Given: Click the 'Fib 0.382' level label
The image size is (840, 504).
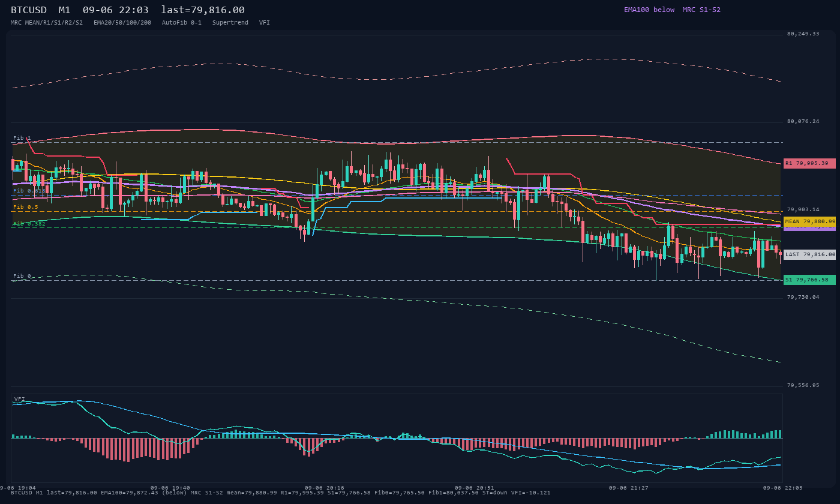Looking at the screenshot, I should pyautogui.click(x=29, y=224).
